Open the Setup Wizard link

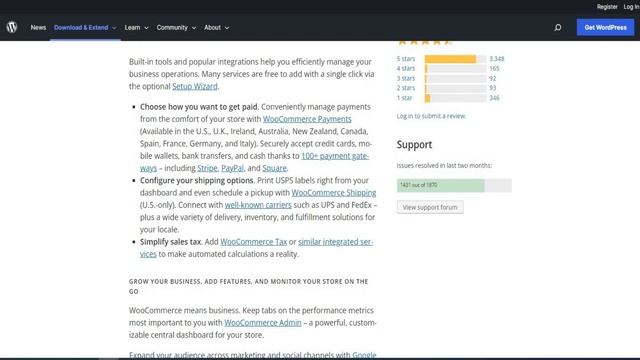(x=195, y=86)
